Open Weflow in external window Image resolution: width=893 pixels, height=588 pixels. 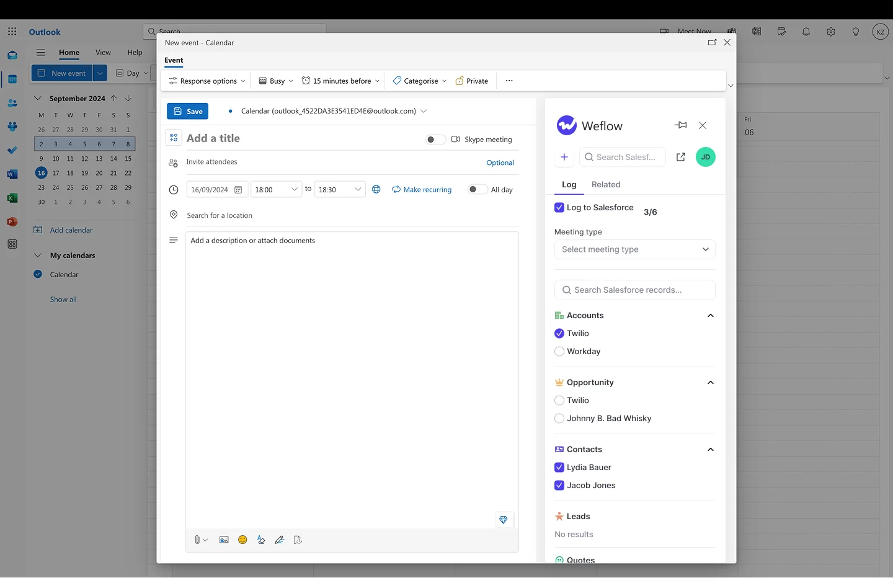point(681,157)
